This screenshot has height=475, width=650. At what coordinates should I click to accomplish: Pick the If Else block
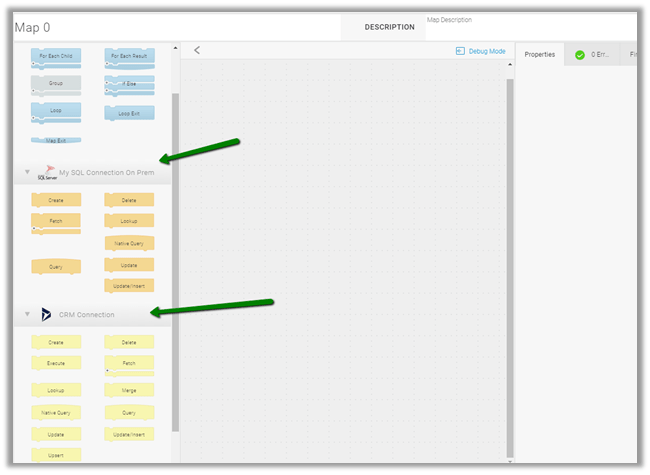[129, 86]
